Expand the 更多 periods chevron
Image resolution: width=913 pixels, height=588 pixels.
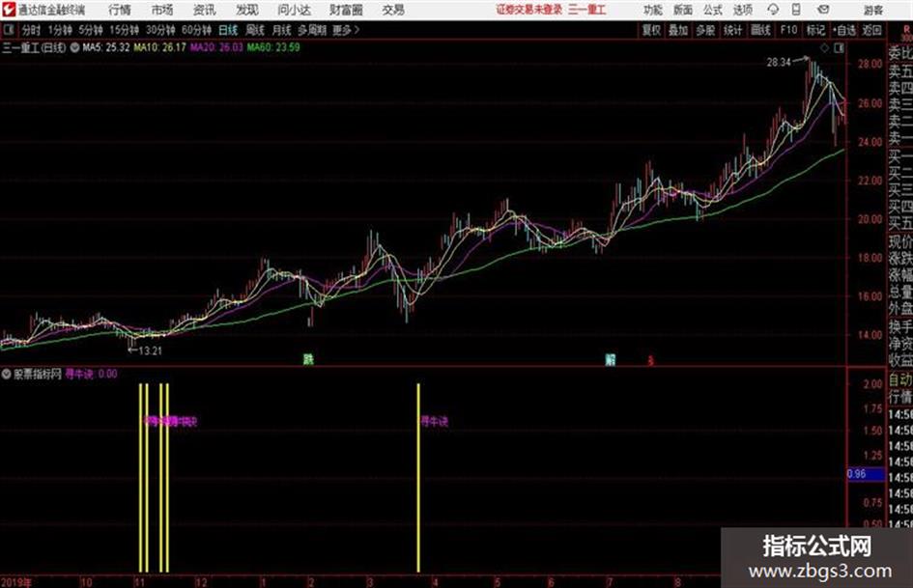[347, 30]
